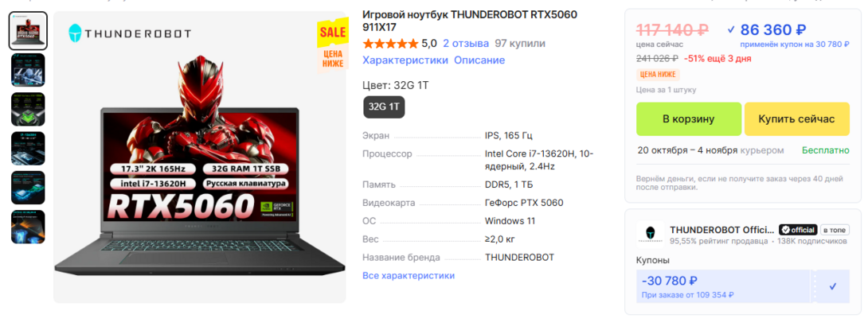The width and height of the screenshot is (868, 334).
Task: Open the Описание section tab
Action: click(x=479, y=60)
